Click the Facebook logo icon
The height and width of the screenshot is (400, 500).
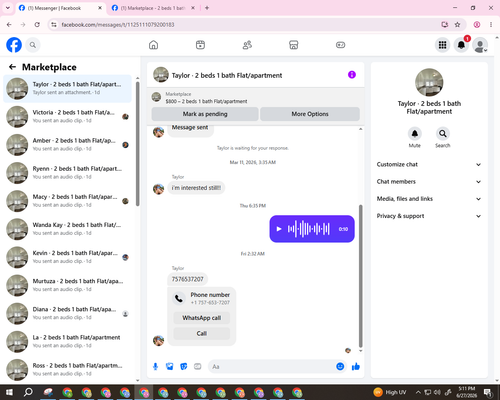pyautogui.click(x=14, y=45)
